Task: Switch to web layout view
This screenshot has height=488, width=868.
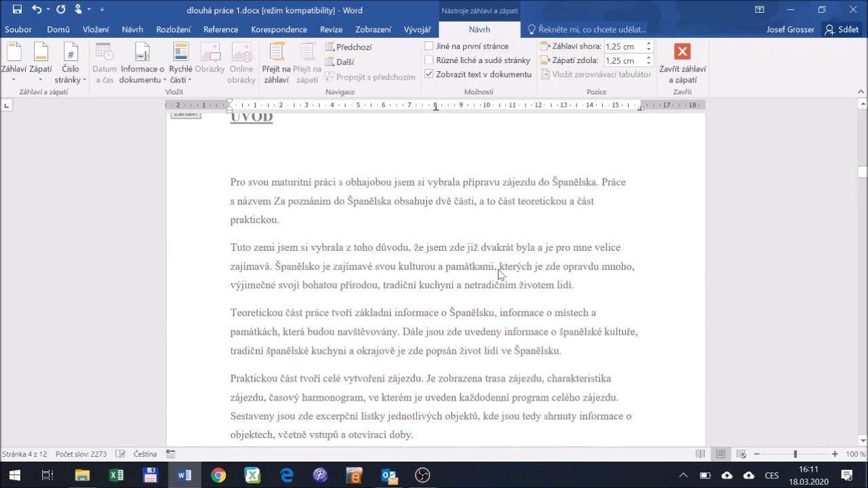Action: point(741,454)
